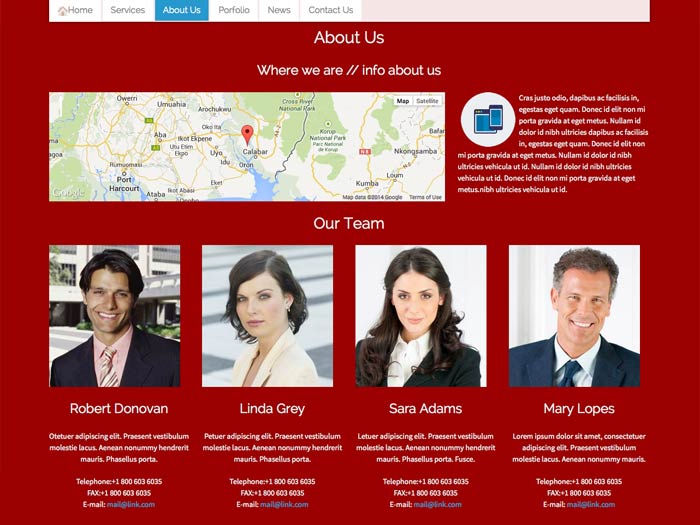Go to the About Us tab
The width and height of the screenshot is (700, 525).
181,10
